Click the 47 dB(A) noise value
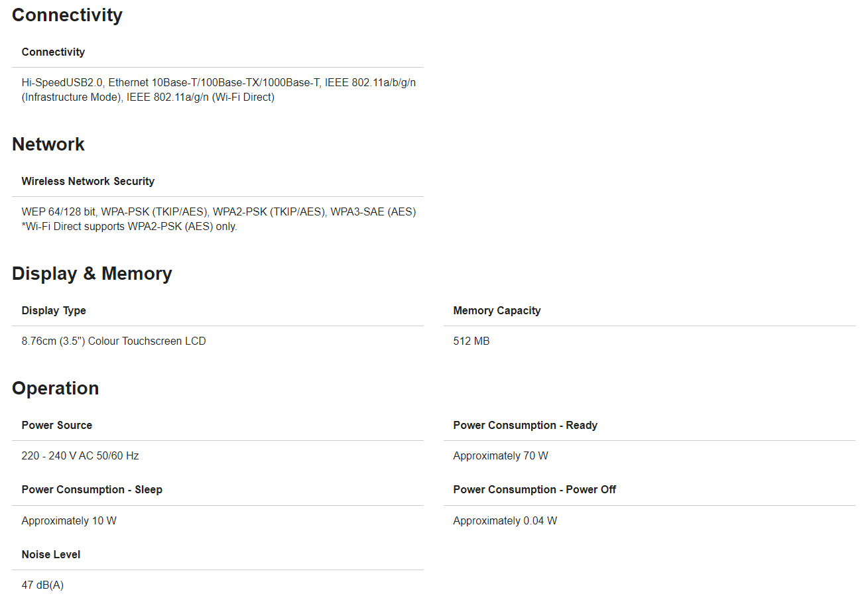Viewport: 868px width, 598px height. coord(42,585)
